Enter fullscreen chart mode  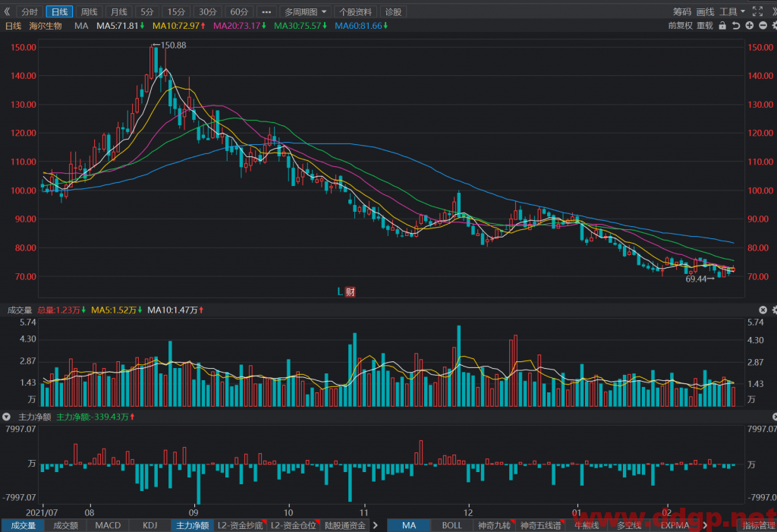click(758, 11)
